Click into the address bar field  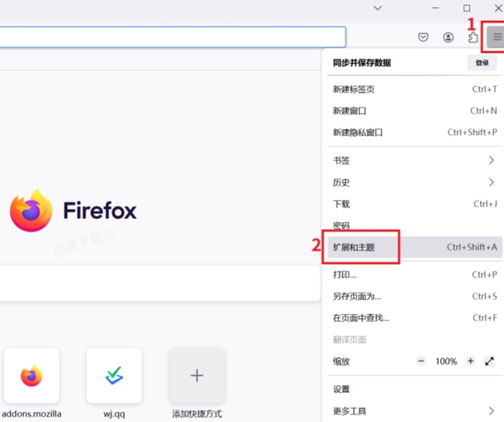[x=172, y=37]
